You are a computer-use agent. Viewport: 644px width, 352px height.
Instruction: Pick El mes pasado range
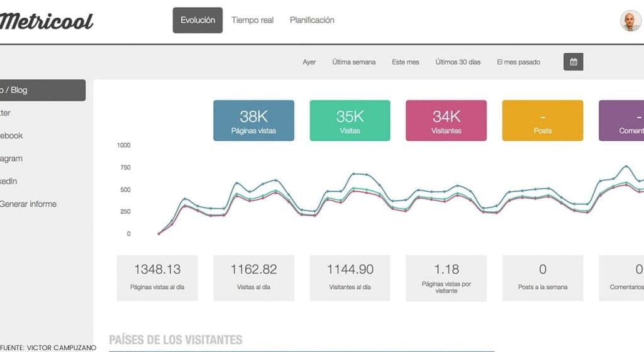pos(518,62)
